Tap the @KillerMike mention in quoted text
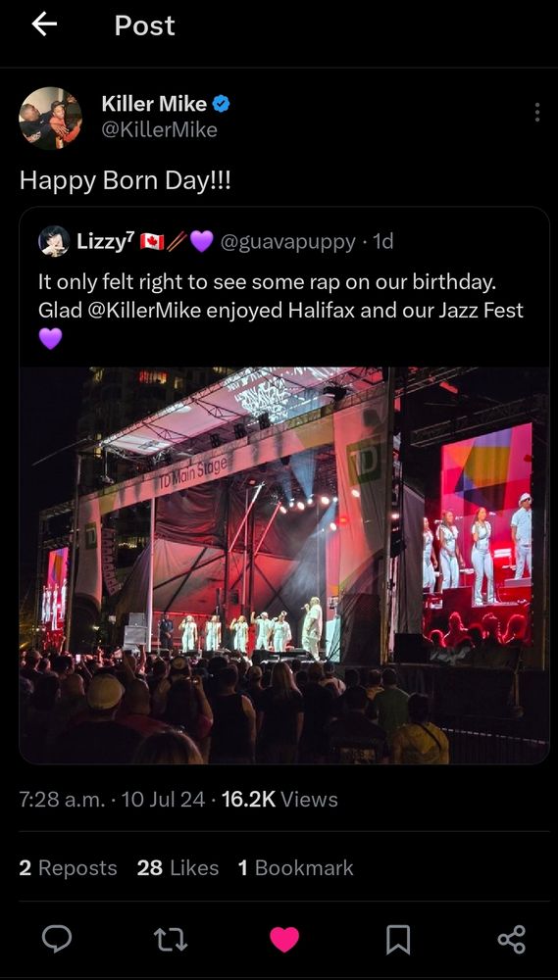The width and height of the screenshot is (558, 980). click(x=144, y=310)
